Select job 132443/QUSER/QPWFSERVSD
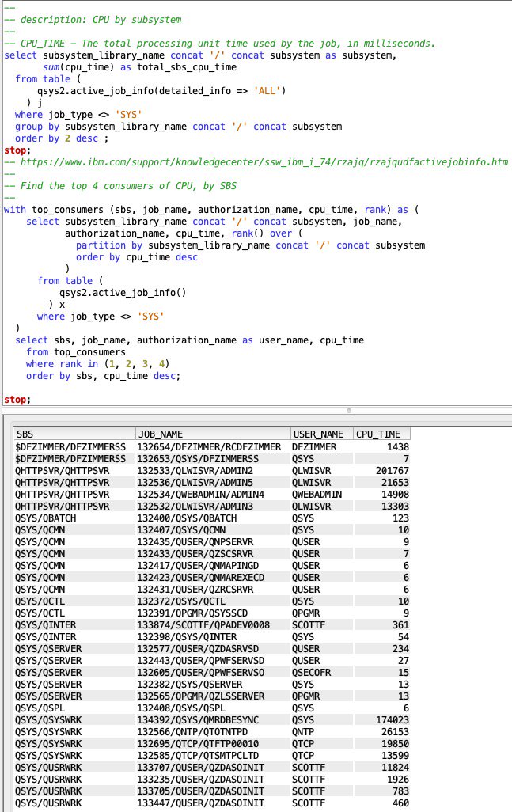512x812 pixels. (200, 660)
